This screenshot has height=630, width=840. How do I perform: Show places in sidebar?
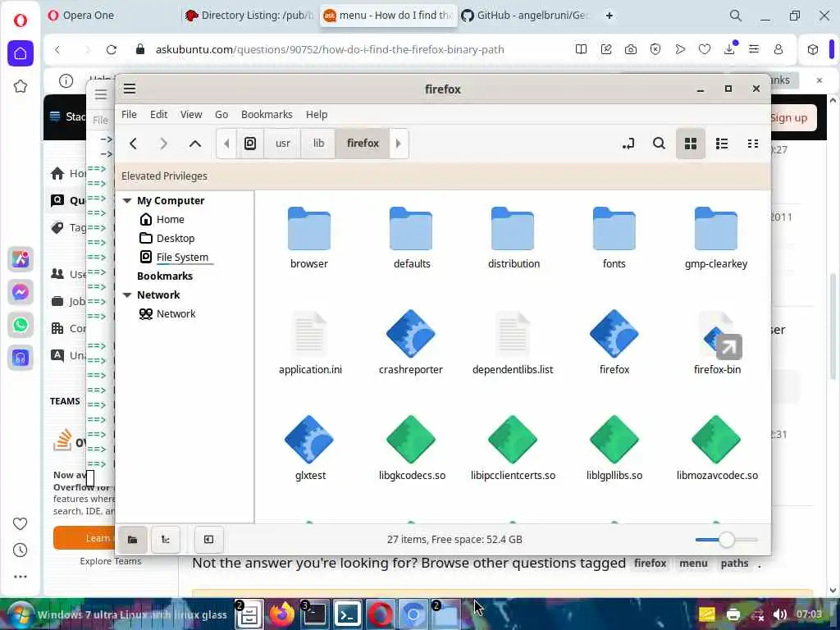132,540
